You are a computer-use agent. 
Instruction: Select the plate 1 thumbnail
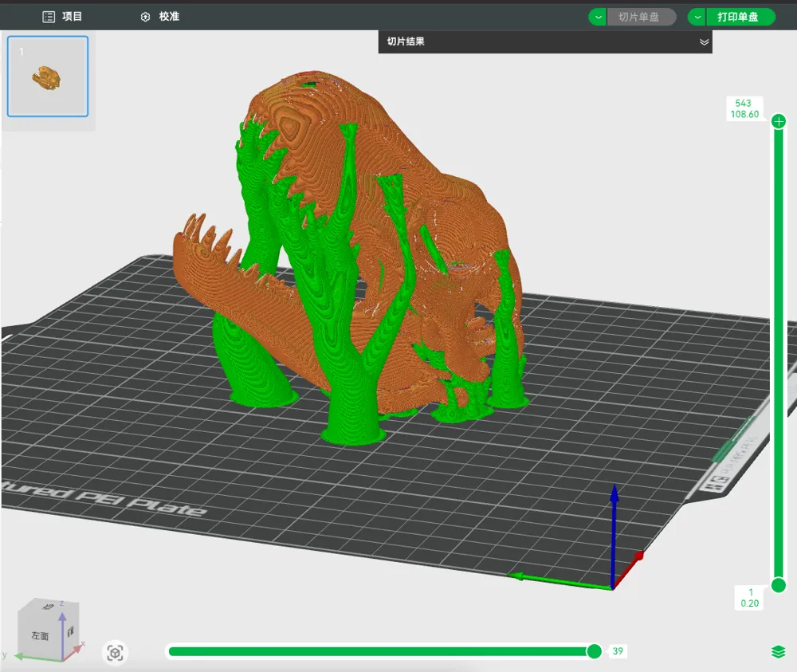point(48,77)
